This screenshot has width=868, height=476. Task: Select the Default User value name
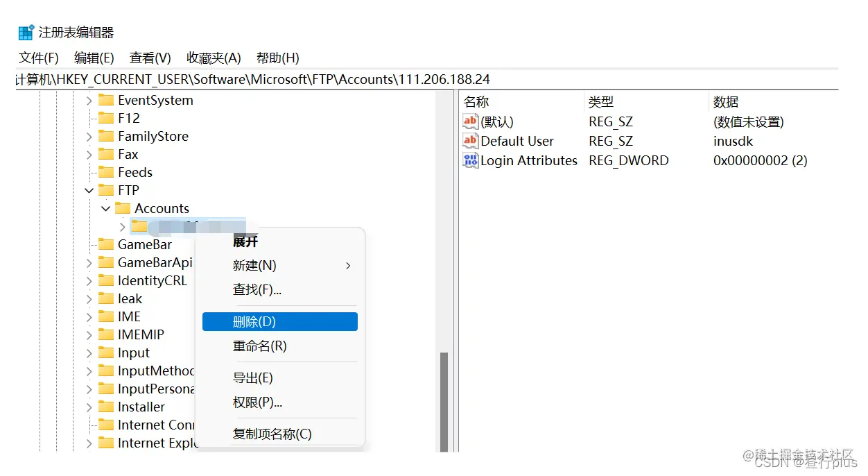point(517,141)
